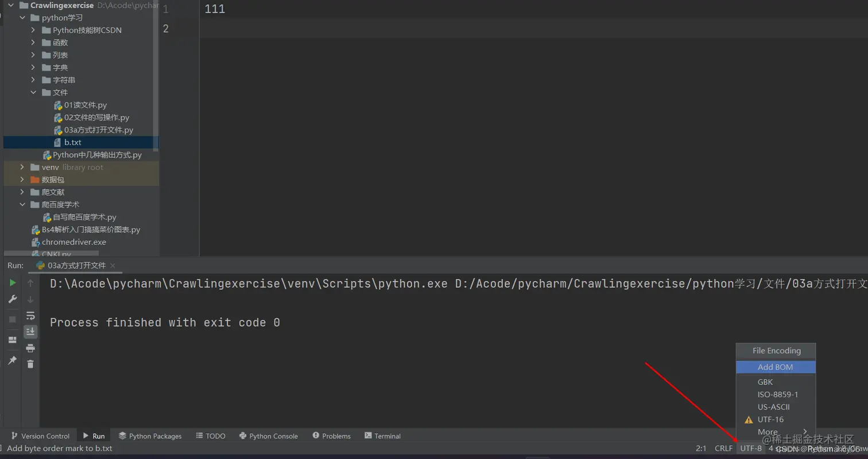Click the 2:1 caret position indicator
This screenshot has width=868, height=459.
point(701,449)
